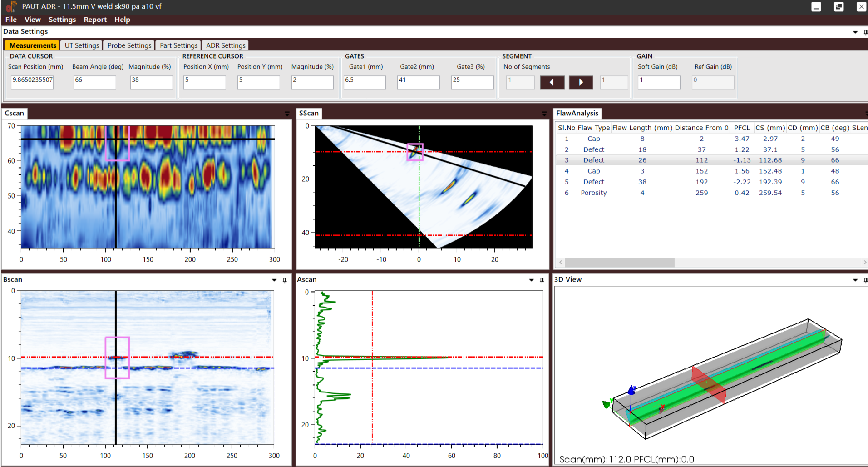The width and height of the screenshot is (868, 467).
Task: Open the Bscan panel dropdown arrow
Action: click(274, 280)
